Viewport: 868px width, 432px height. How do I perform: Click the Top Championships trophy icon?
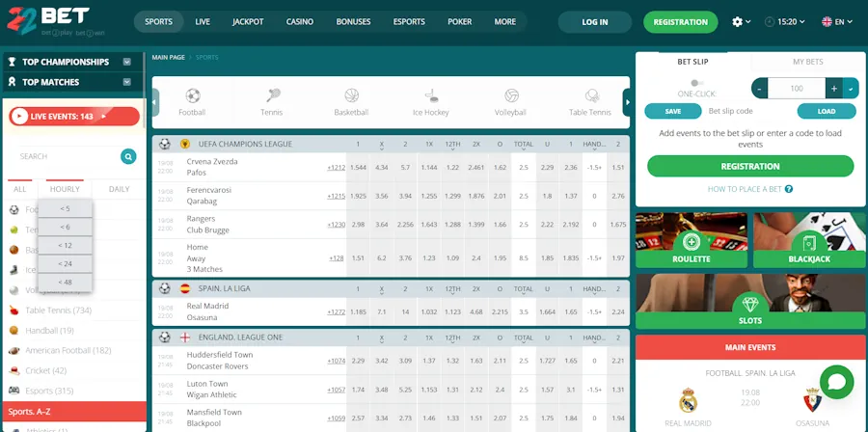click(x=13, y=62)
